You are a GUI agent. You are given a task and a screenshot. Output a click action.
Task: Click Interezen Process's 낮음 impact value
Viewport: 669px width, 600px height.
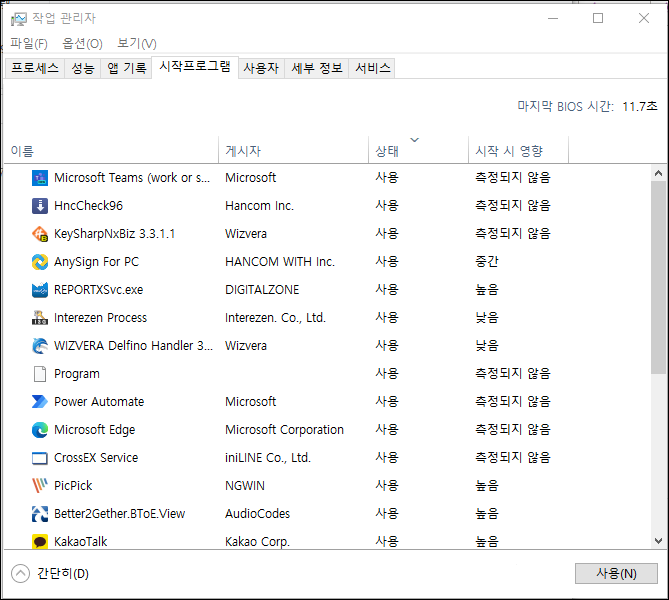(x=487, y=317)
